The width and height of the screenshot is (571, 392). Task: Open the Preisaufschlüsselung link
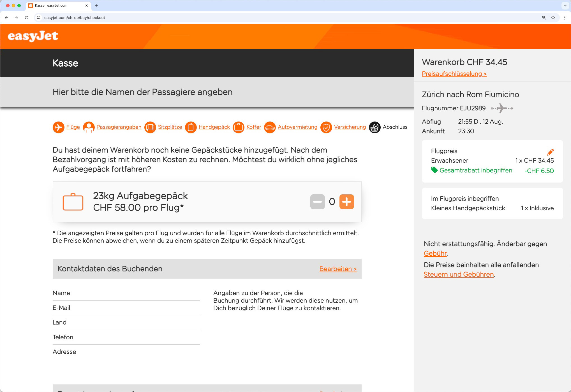[454, 74]
